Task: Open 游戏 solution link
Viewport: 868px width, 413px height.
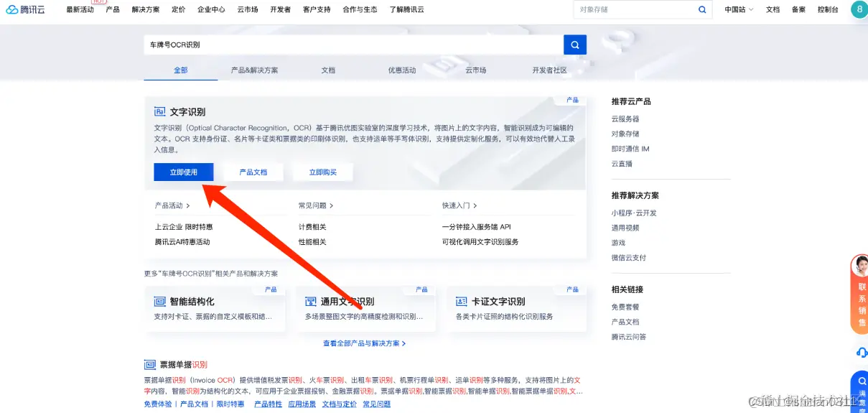Action: tap(618, 243)
